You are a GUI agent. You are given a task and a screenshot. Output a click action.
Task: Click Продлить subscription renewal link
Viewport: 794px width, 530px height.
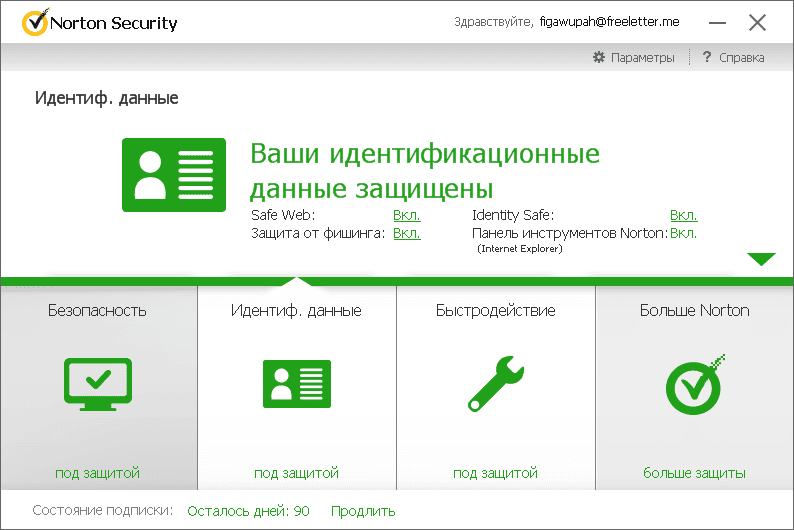[363, 511]
